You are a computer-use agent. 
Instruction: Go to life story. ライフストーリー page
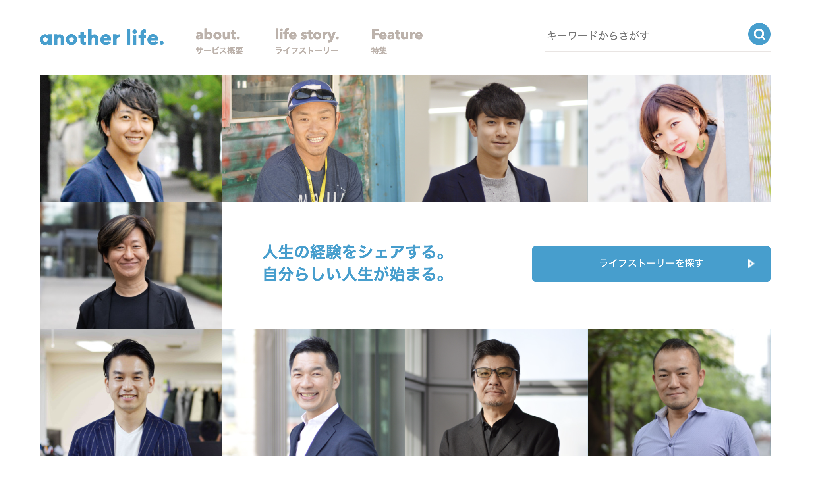(x=307, y=41)
